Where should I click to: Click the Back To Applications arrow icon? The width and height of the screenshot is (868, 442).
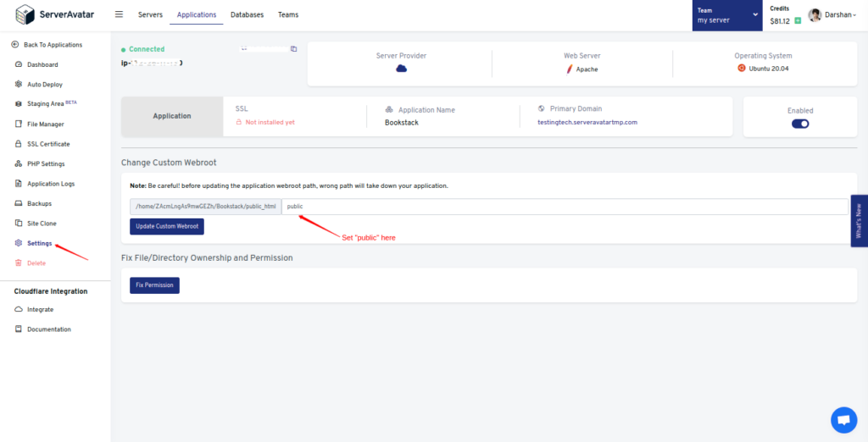[x=15, y=45]
